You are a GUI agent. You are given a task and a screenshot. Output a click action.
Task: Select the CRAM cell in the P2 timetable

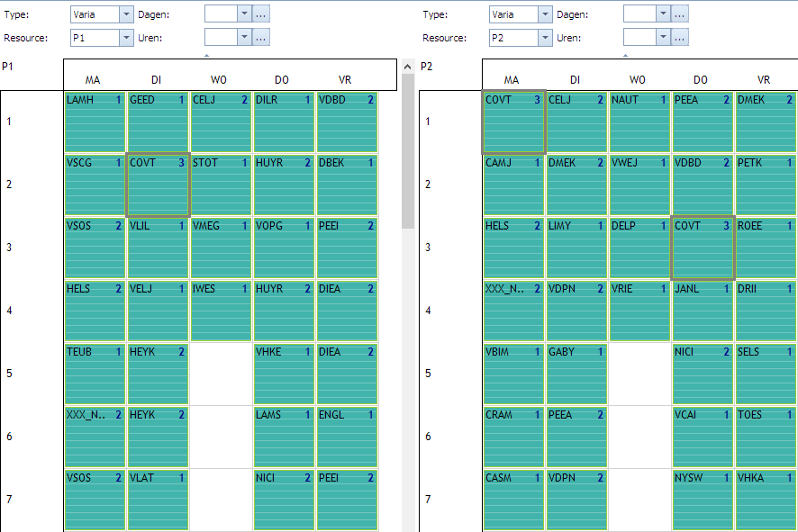click(513, 437)
